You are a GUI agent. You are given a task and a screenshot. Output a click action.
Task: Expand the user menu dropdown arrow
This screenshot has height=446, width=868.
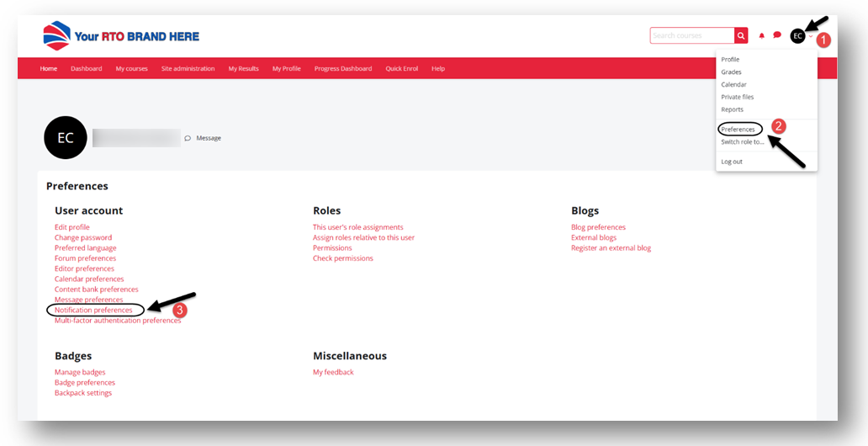point(811,36)
